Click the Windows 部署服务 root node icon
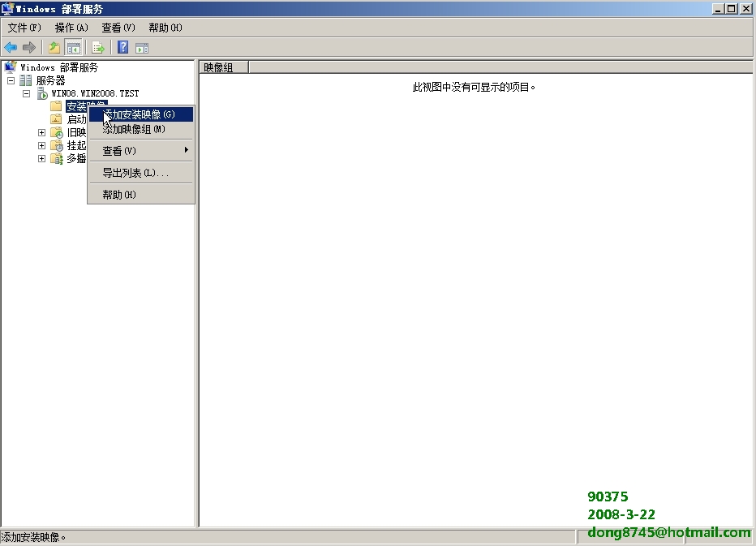 click(x=11, y=67)
